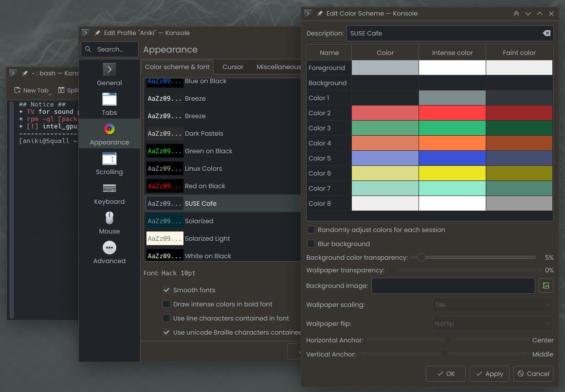Image resolution: width=565 pixels, height=392 pixels.
Task: Click the Color 5 Intense blue swatch
Action: pyautogui.click(x=452, y=158)
